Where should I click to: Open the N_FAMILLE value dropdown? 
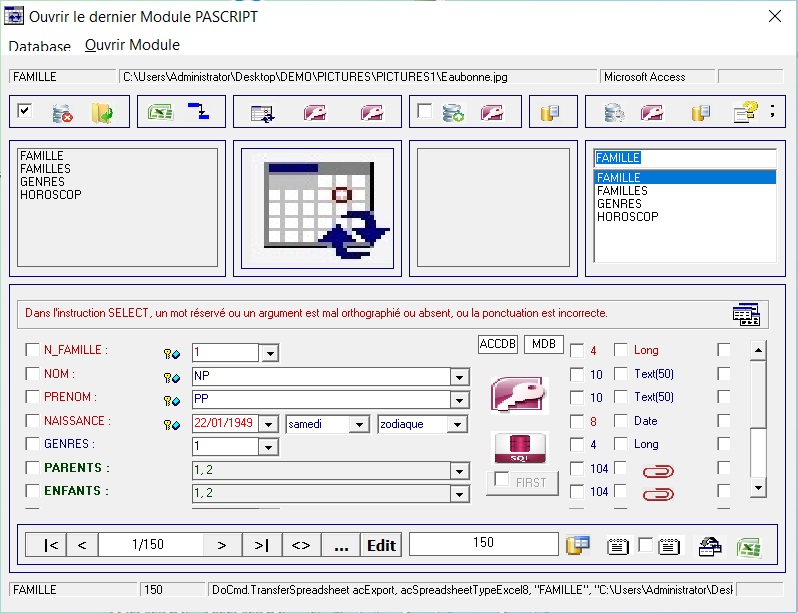[x=270, y=353]
